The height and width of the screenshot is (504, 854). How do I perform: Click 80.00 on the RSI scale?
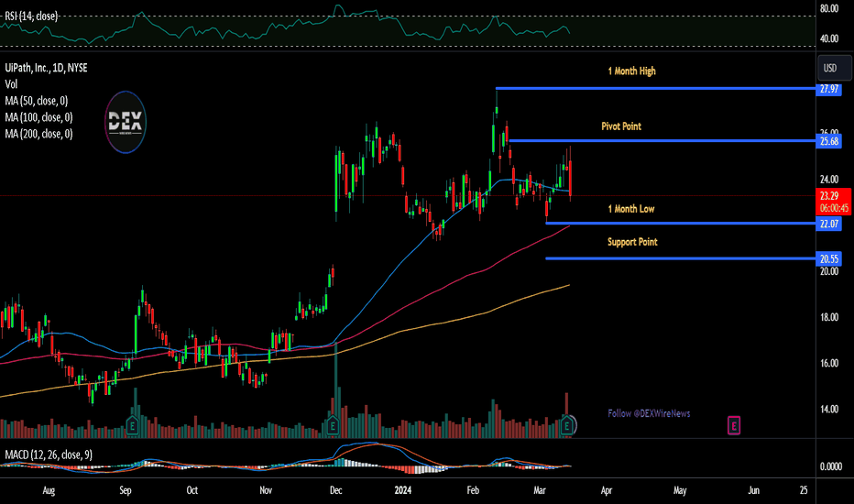(x=829, y=9)
